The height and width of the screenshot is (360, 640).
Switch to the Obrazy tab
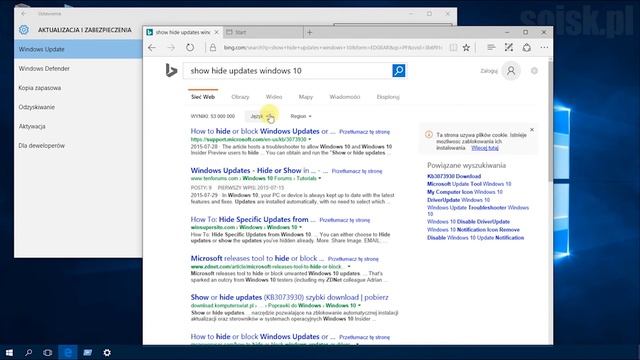(240, 97)
